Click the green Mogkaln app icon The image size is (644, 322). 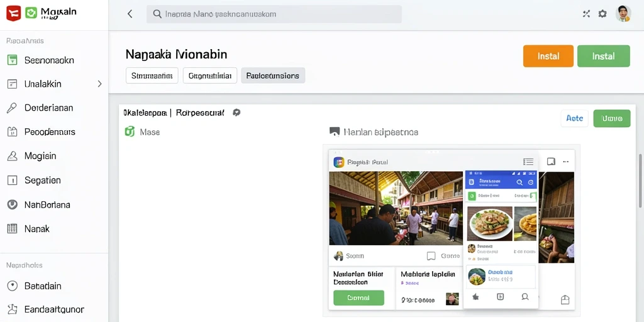(x=31, y=13)
